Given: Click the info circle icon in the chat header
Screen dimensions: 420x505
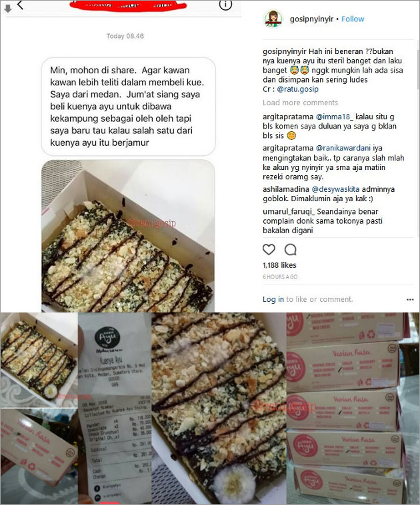Looking at the screenshot, I should pyautogui.click(x=225, y=5).
